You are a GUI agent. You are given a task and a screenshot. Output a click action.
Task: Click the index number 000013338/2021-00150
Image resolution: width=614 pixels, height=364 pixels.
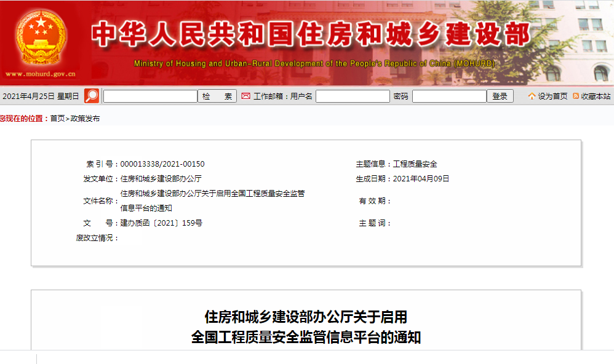162,164
